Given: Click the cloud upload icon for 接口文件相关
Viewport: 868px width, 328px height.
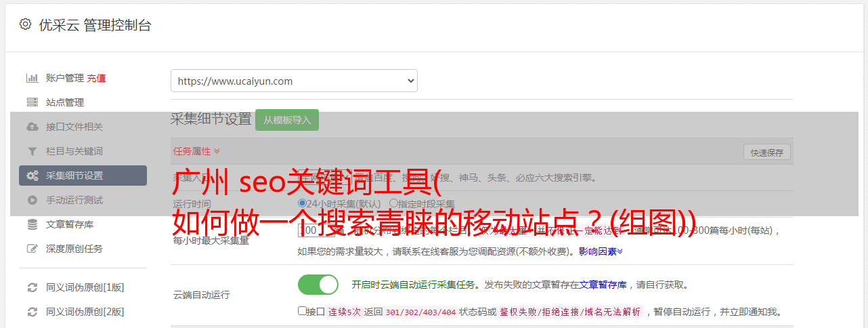Looking at the screenshot, I should [32, 127].
